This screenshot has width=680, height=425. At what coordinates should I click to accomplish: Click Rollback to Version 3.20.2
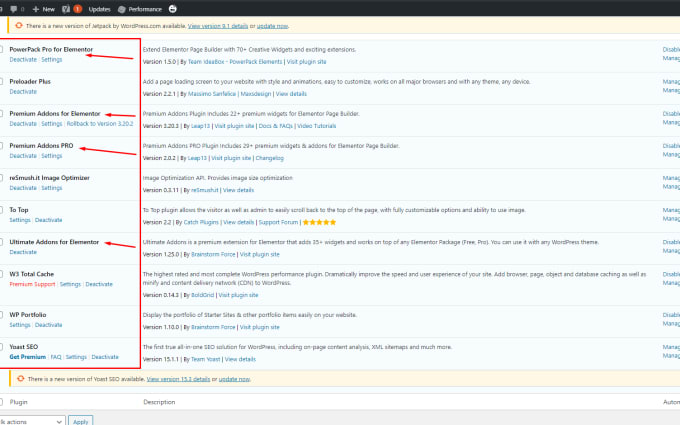[x=100, y=124]
